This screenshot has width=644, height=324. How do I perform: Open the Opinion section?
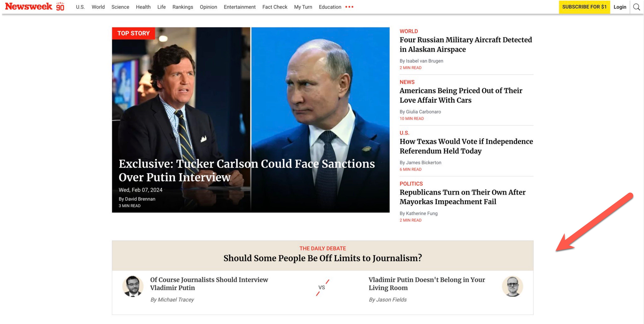(x=208, y=7)
